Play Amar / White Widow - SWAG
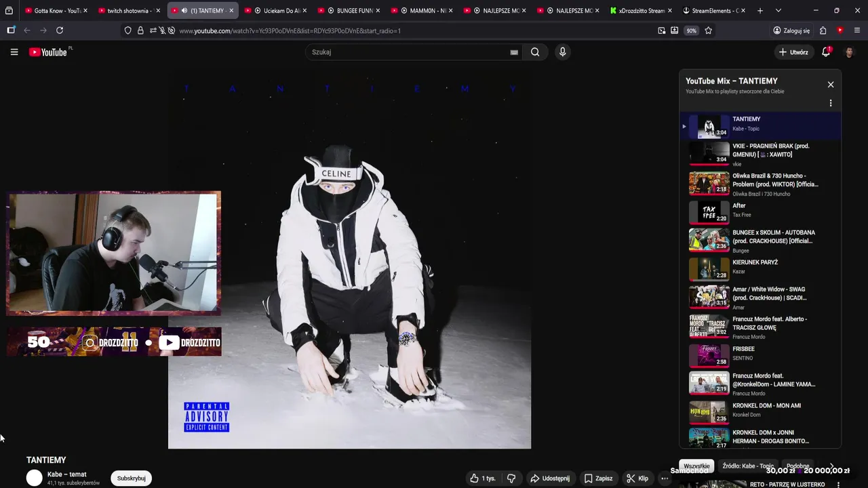This screenshot has height=488, width=868. (x=760, y=298)
